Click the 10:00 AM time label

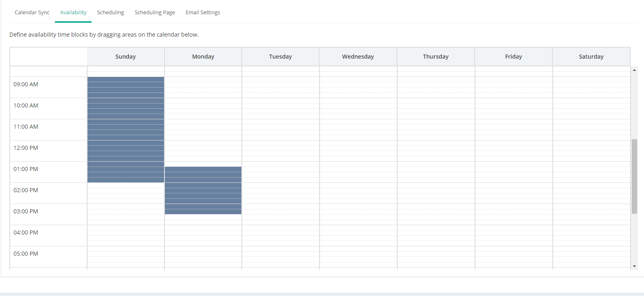pyautogui.click(x=26, y=105)
